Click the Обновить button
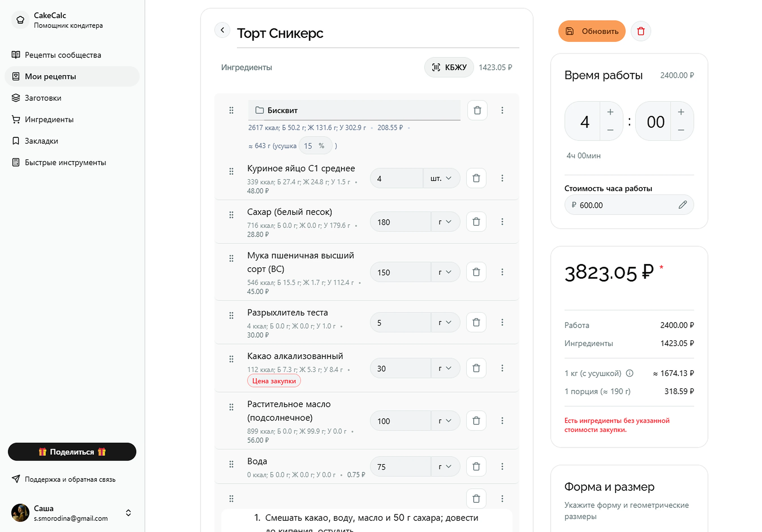 [x=591, y=31]
